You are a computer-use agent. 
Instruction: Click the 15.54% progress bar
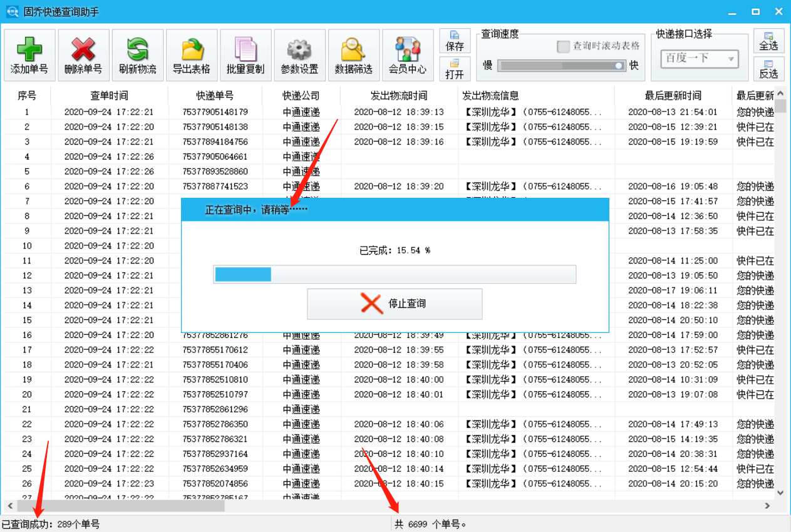pyautogui.click(x=395, y=274)
